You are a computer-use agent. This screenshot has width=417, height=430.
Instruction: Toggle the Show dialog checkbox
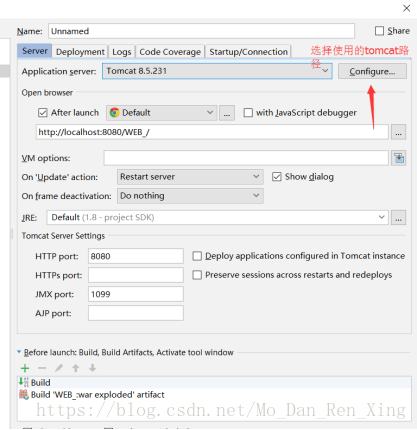pos(277,177)
